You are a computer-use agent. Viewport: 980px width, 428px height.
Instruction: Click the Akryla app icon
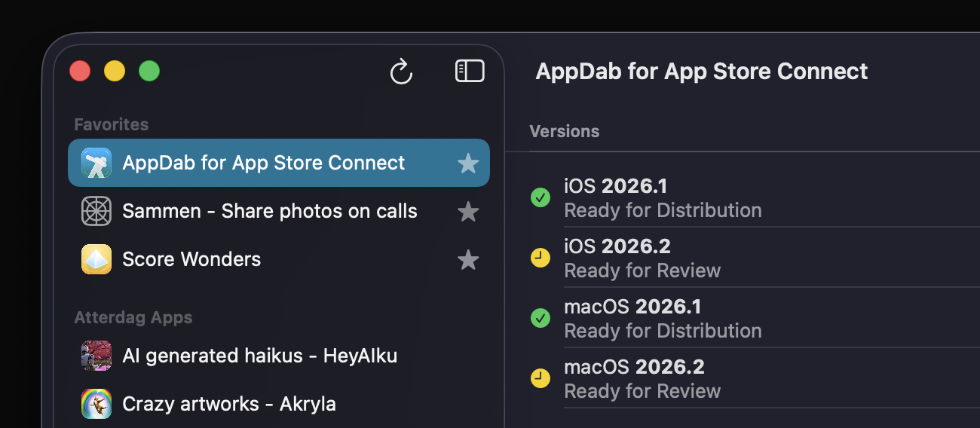coord(96,404)
